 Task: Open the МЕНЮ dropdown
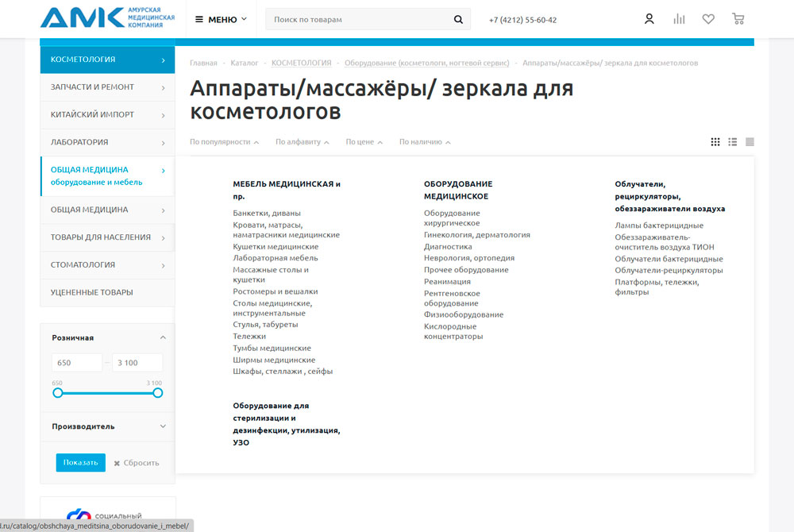click(222, 19)
